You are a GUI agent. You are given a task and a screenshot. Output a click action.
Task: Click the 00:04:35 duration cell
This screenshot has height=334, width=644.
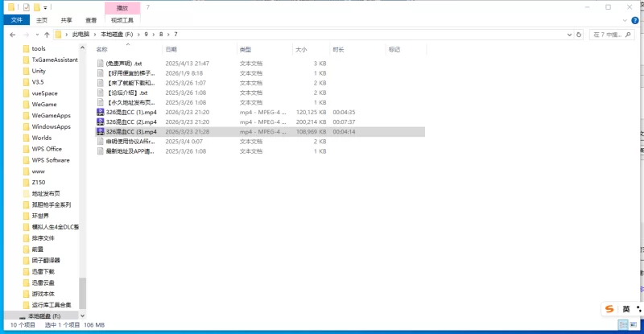(x=344, y=112)
